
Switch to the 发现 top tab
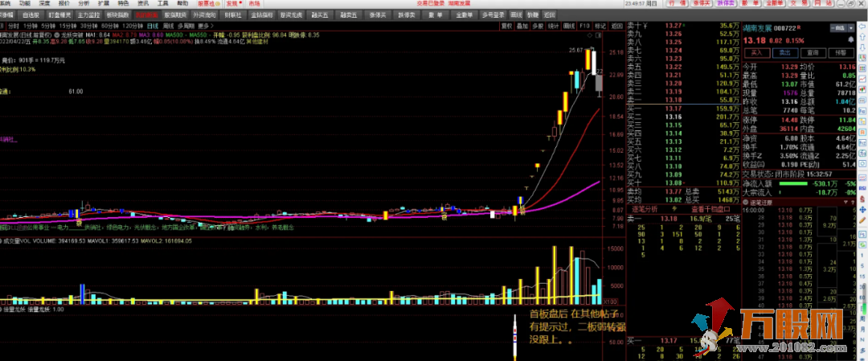click(234, 3)
